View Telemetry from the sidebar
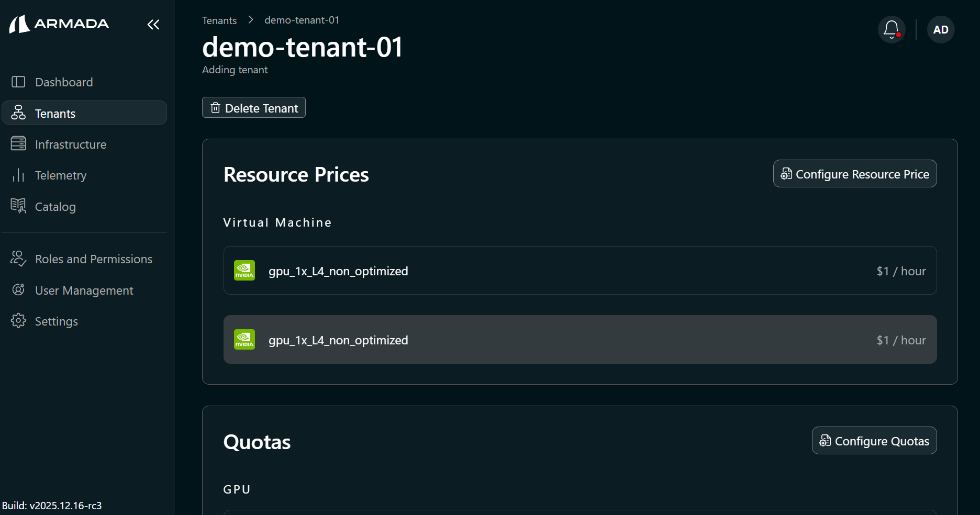This screenshot has width=980, height=515. coord(61,175)
